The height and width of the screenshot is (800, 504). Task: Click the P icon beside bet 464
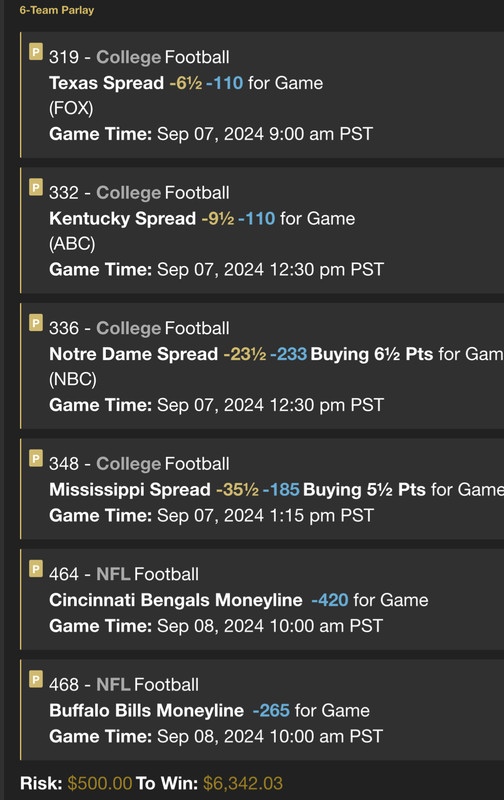(x=36, y=569)
